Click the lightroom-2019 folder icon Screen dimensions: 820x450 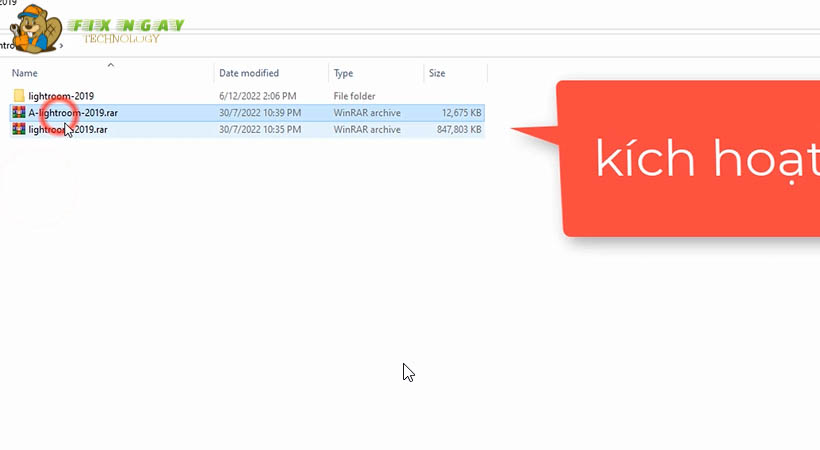point(19,96)
